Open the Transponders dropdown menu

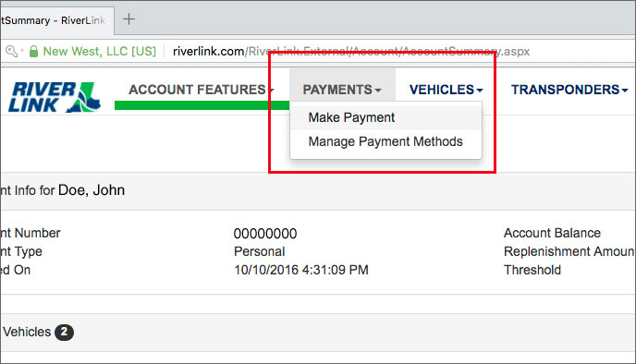pos(569,90)
